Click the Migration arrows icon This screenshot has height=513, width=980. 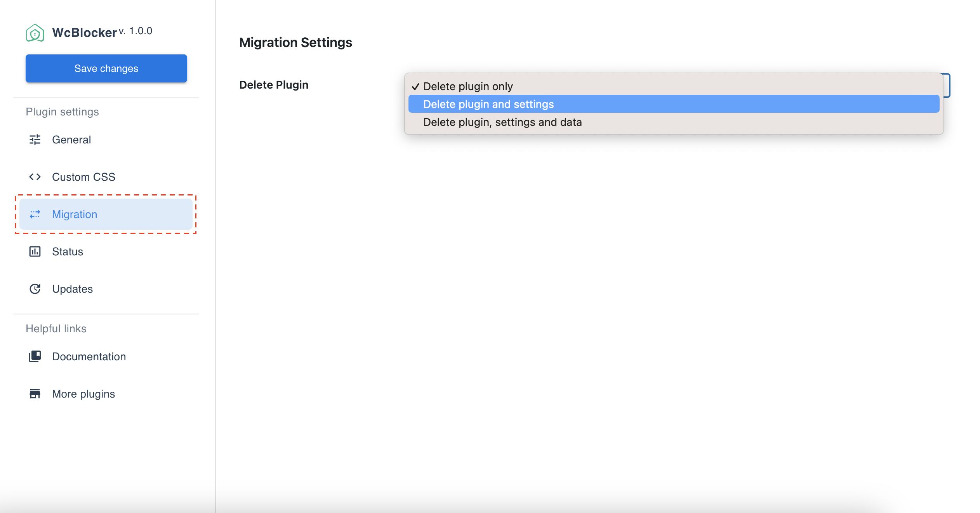(x=35, y=214)
